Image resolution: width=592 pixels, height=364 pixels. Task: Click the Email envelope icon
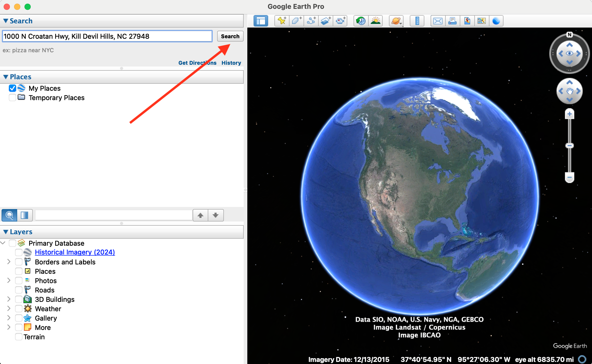coord(438,21)
